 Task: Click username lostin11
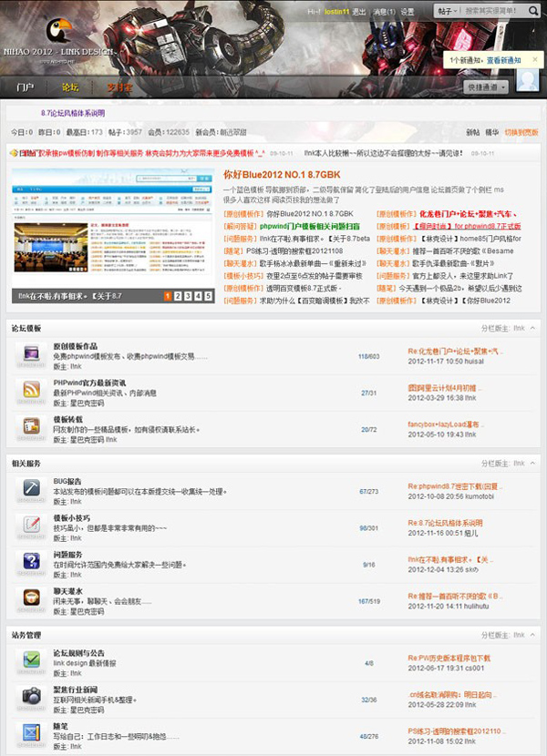click(x=336, y=12)
